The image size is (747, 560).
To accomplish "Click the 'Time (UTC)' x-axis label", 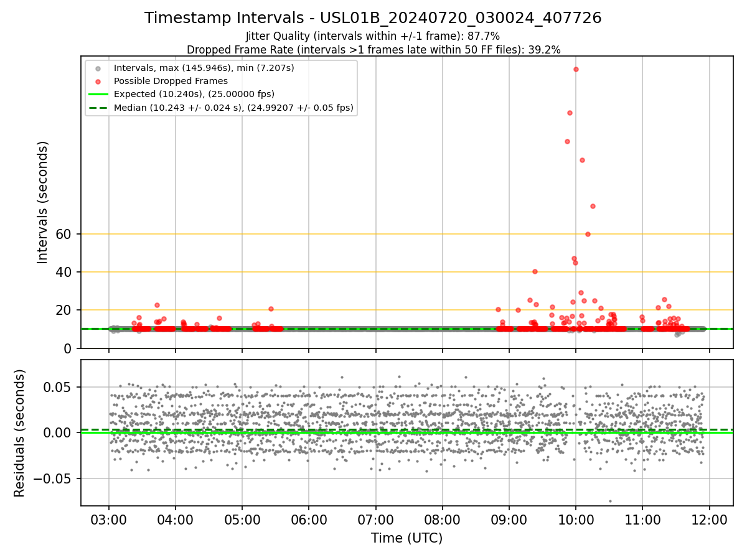I will pos(406,538).
